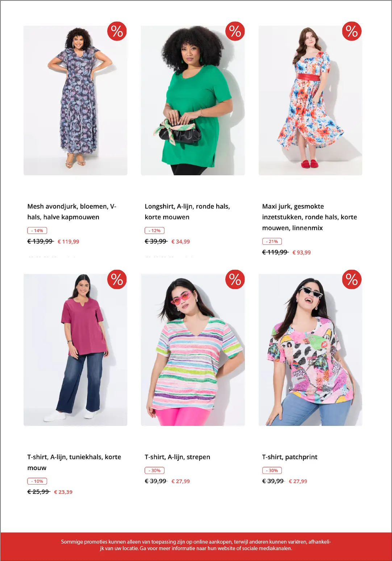Open the berry tuniekhals T-shirt image
The height and width of the screenshot is (561, 392).
click(75, 350)
